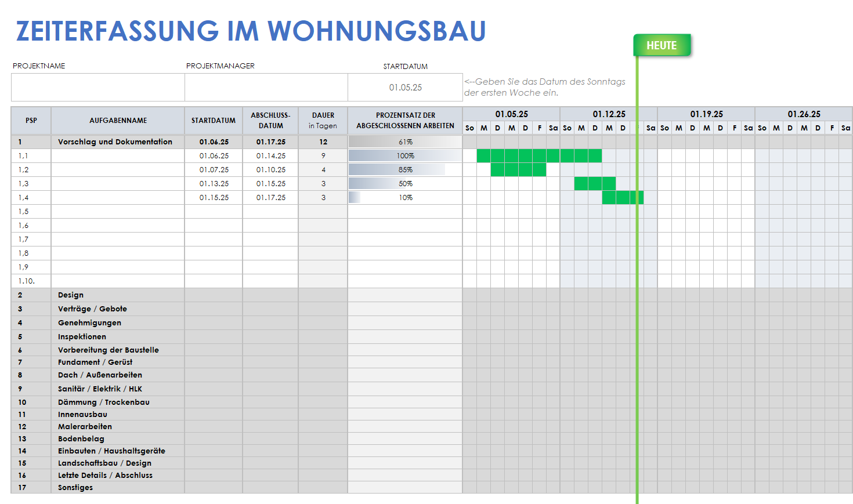This screenshot has height=504, width=853.
Task: Select the PROZENTSATZ DER ABGESCHLOSSENEN ARBEITEN header
Action: click(x=405, y=121)
